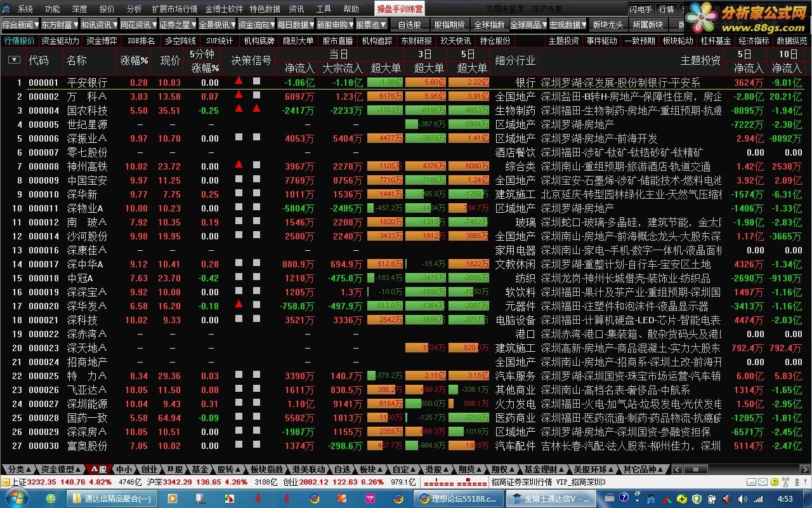Click the 板块龙头 toolbar button
This screenshot has height=508, width=812.
608,25
